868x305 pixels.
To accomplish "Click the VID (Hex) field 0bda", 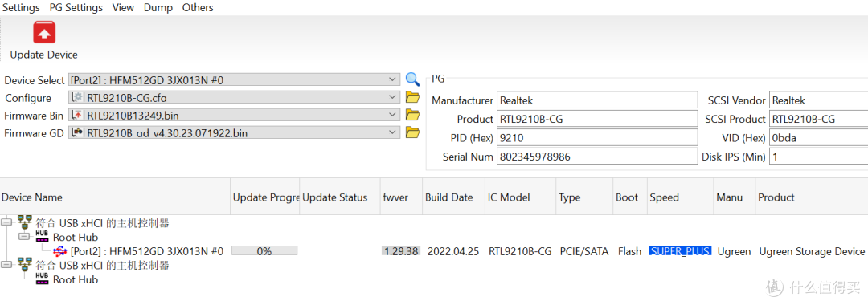I will 818,138.
